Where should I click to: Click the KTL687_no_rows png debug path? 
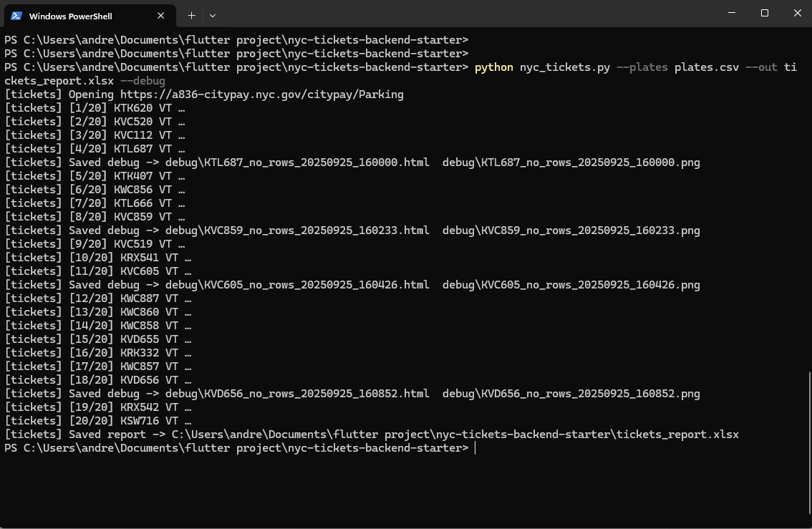[571, 162]
